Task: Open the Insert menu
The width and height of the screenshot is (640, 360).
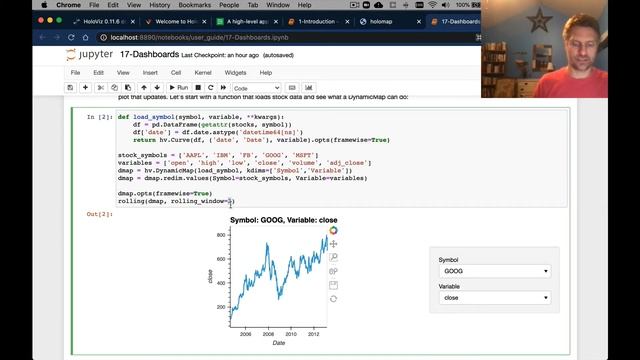Action: 150,73
